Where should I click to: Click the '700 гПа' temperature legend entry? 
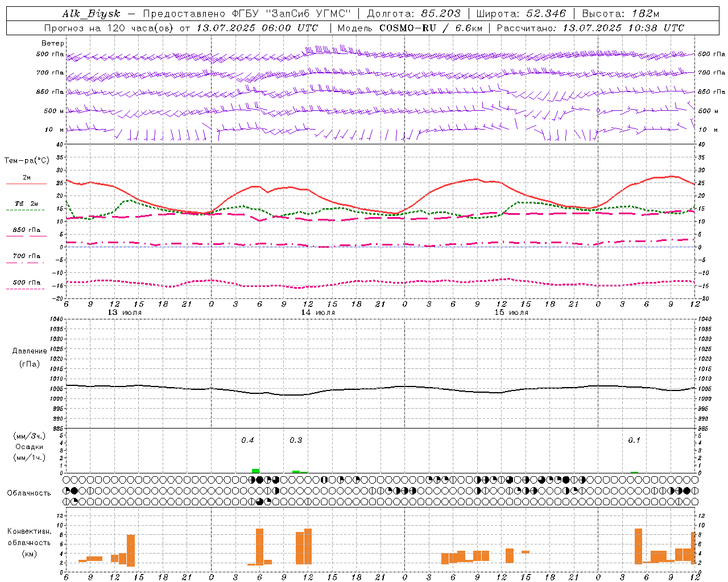(27, 256)
